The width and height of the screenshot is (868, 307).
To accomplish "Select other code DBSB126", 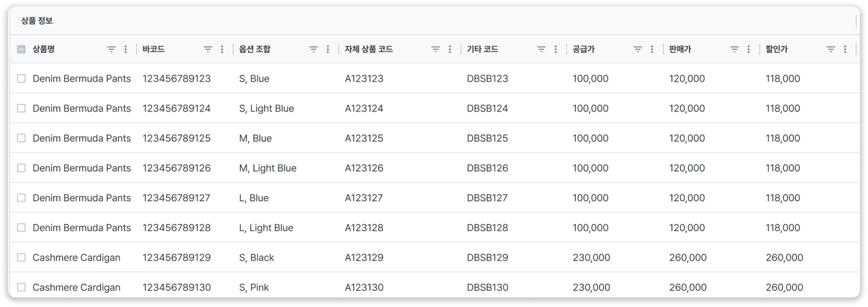I will coord(487,168).
